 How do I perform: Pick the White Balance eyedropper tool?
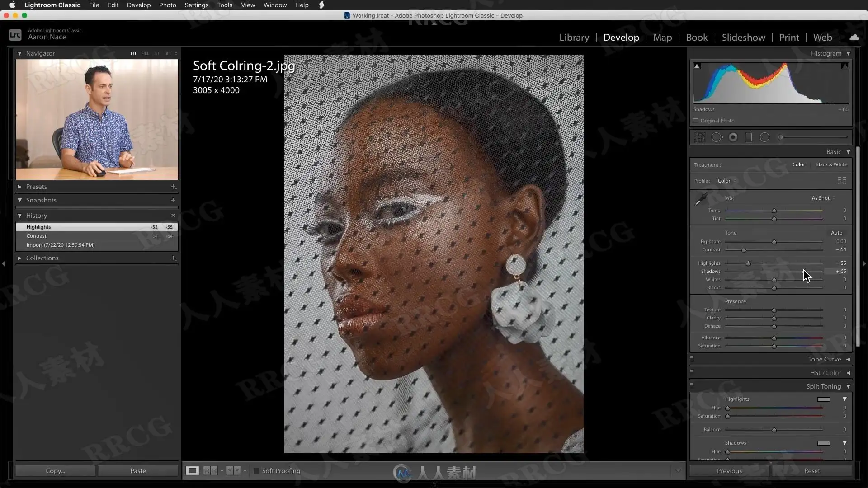[x=701, y=199]
